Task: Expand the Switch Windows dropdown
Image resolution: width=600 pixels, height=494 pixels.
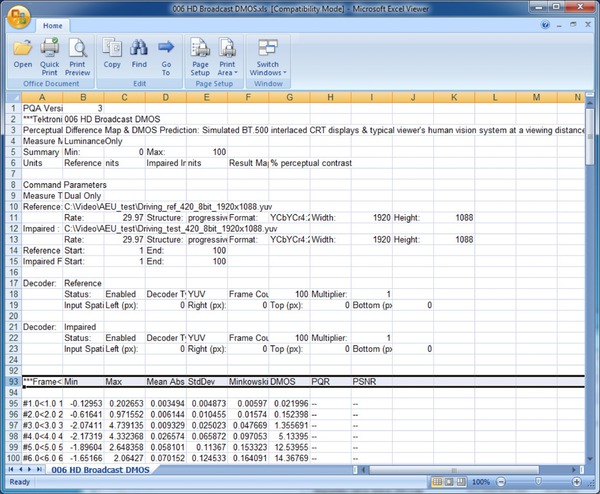Action: [267, 56]
